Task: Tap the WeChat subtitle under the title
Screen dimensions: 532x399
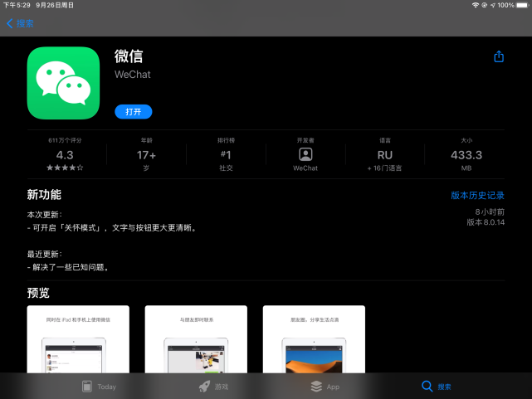Action: click(x=132, y=74)
